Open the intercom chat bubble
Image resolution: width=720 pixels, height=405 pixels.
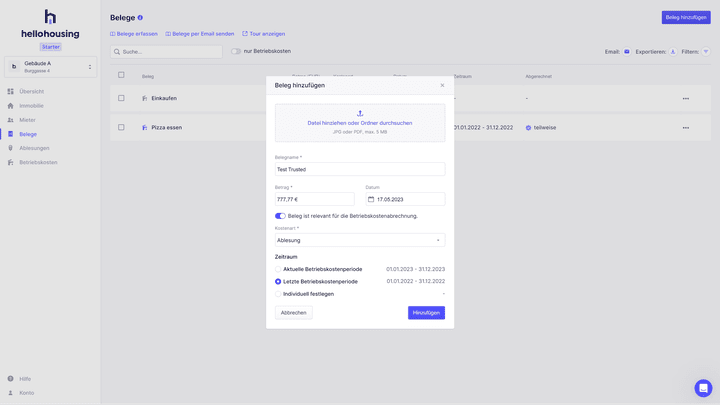[x=703, y=388]
